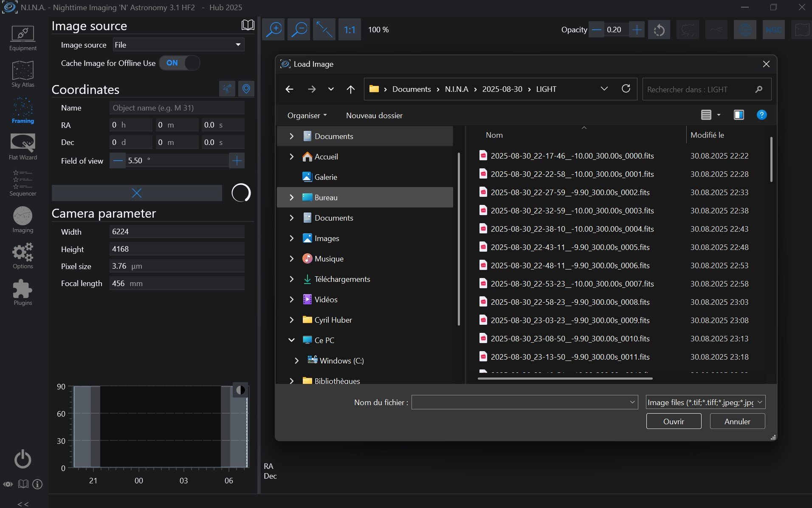
Task: Click the zoom in magnifier icon
Action: (x=274, y=30)
